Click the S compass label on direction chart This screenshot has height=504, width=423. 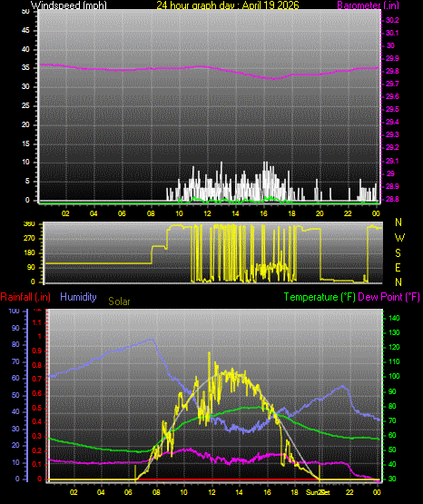coord(398,253)
